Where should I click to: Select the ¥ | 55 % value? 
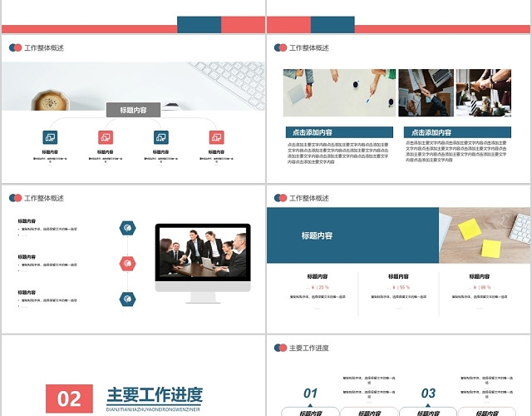[x=401, y=287]
